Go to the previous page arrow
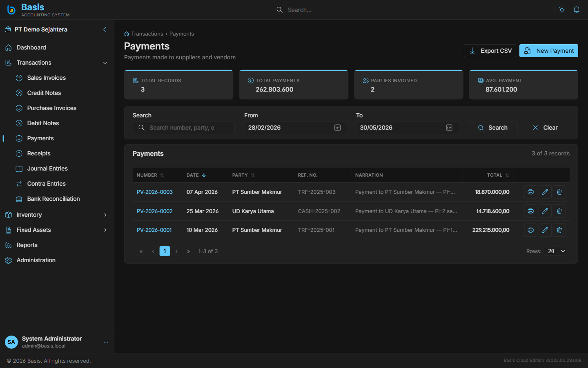Screen dimensions: 588x368 [153, 251]
